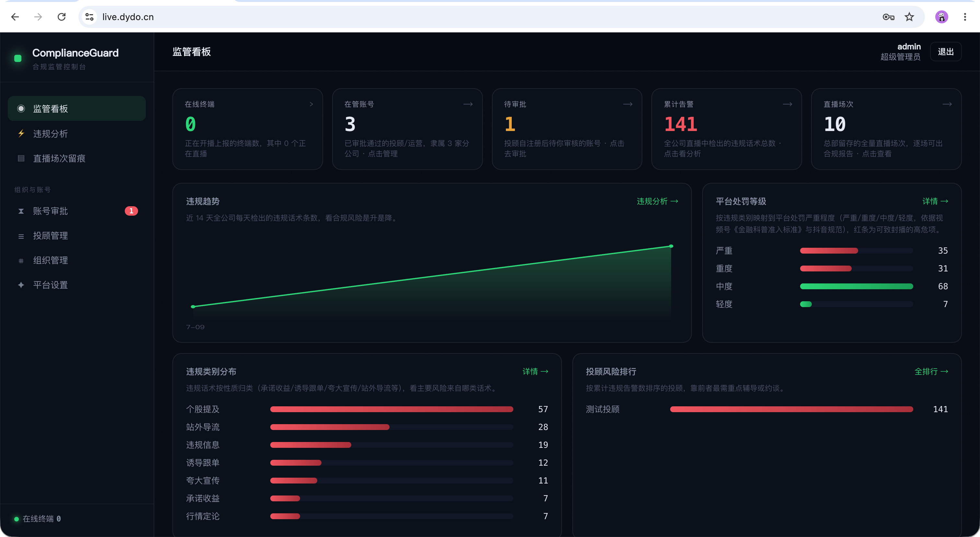This screenshot has height=537, width=980.
Task: Open the 全排行 link in 投顾风险排行
Action: point(931,371)
